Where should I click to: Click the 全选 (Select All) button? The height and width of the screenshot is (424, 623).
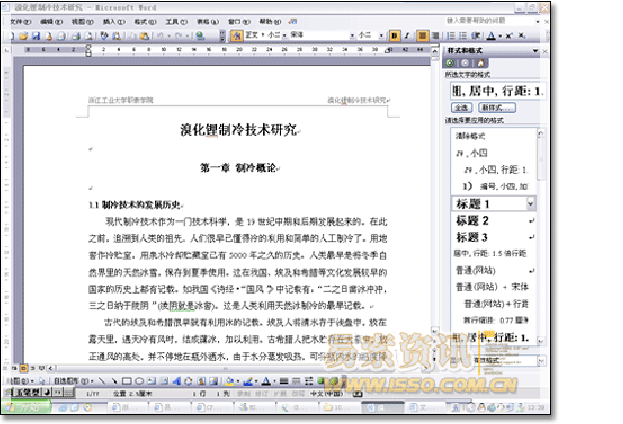pos(460,107)
